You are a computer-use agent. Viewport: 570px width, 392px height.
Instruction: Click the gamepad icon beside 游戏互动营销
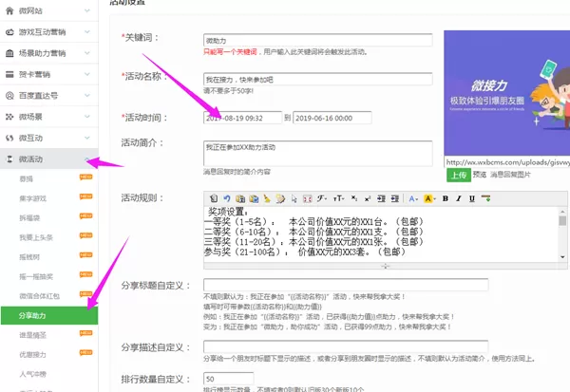click(x=9, y=32)
